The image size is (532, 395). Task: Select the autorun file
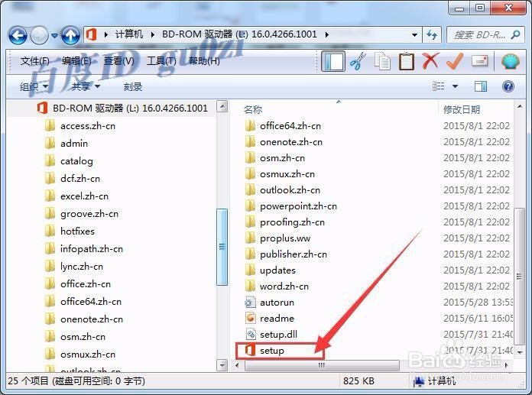[x=270, y=302]
